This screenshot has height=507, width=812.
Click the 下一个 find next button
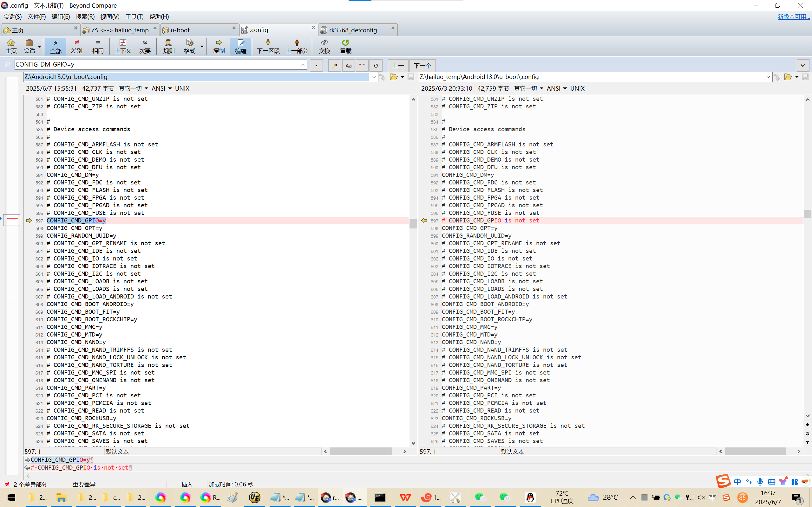coord(422,65)
